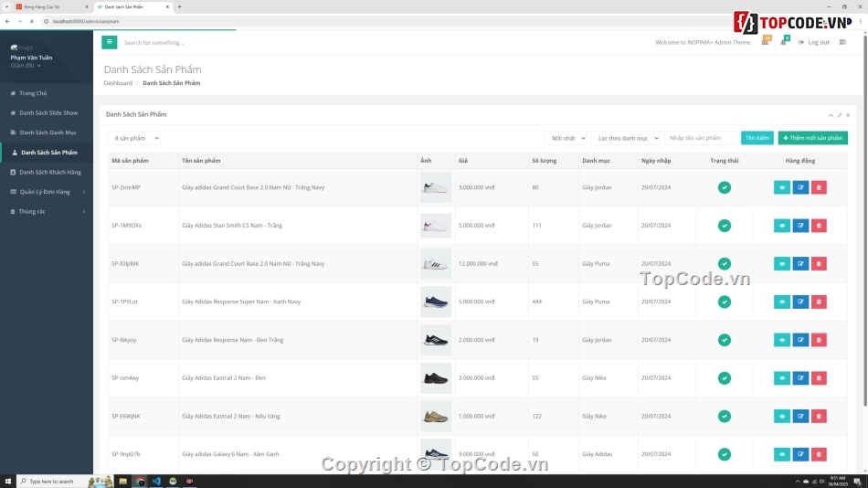Open the 'Mới nhất' sort dropdown
This screenshot has width=868, height=488.
566,138
